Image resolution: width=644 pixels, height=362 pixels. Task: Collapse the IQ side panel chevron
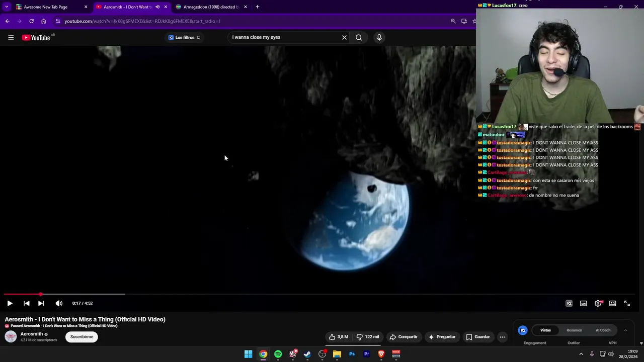pos(625,330)
